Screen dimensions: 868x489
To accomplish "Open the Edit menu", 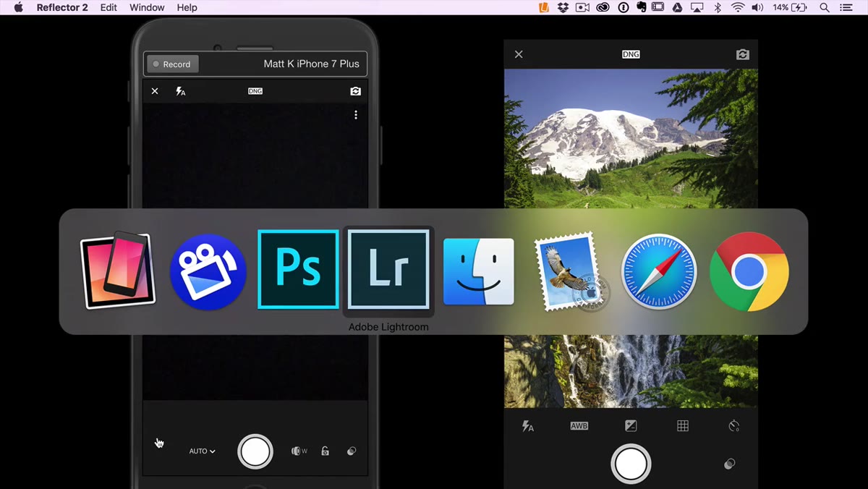I will pos(109,7).
